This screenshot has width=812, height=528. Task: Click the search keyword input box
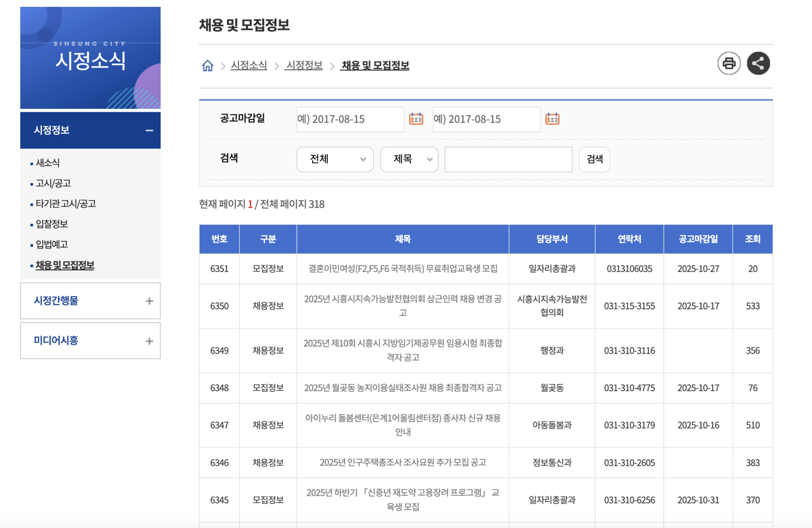[x=507, y=159]
